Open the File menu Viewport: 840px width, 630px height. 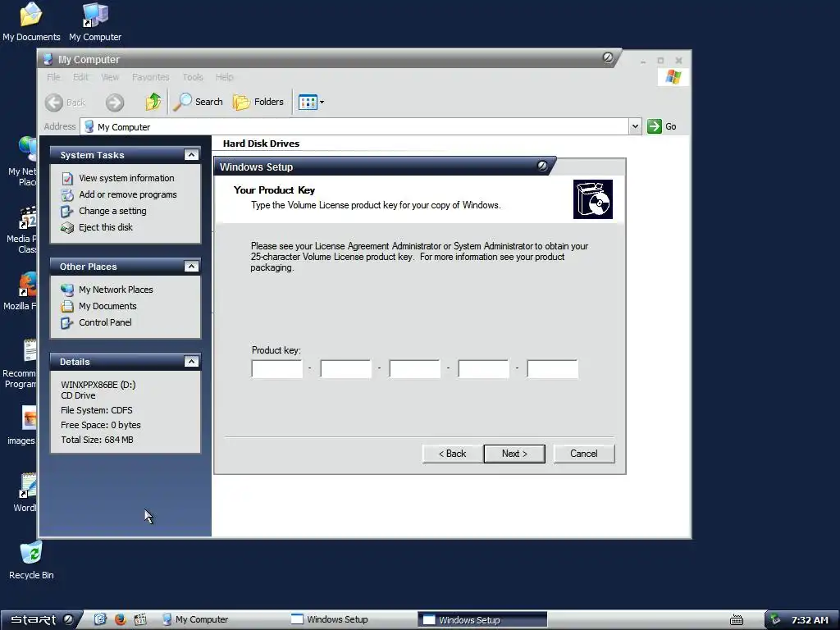(x=53, y=77)
